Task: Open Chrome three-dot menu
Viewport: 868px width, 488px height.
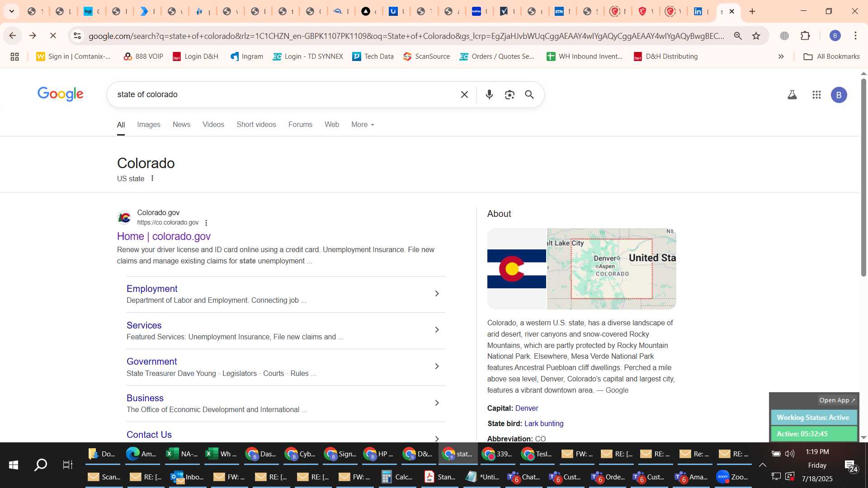Action: (x=855, y=36)
